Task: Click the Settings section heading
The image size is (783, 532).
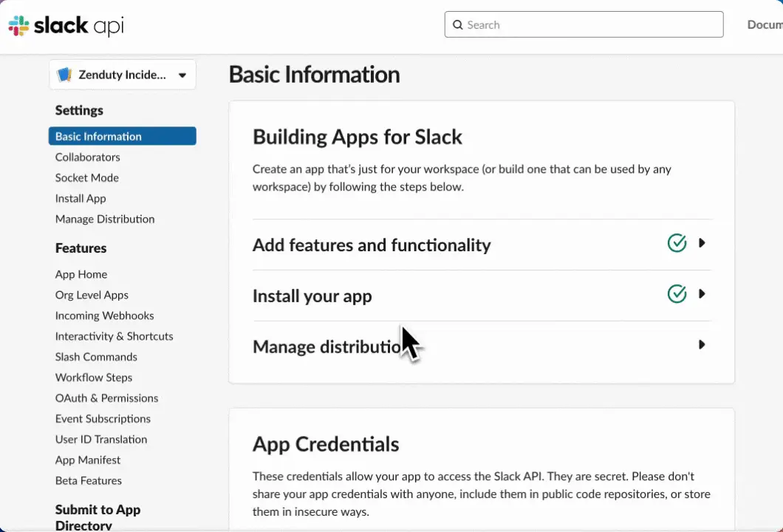Action: click(79, 110)
